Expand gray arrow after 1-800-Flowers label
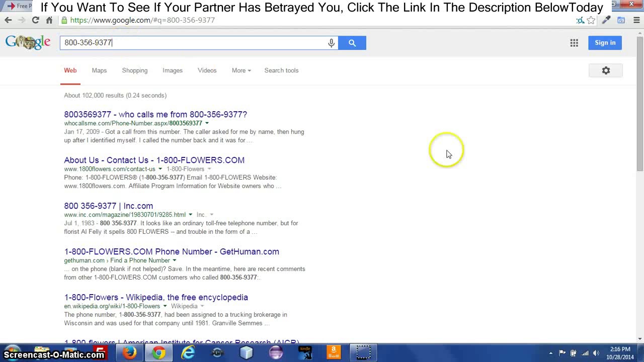Image resolution: width=644 pixels, height=362 pixels. coord(209,169)
